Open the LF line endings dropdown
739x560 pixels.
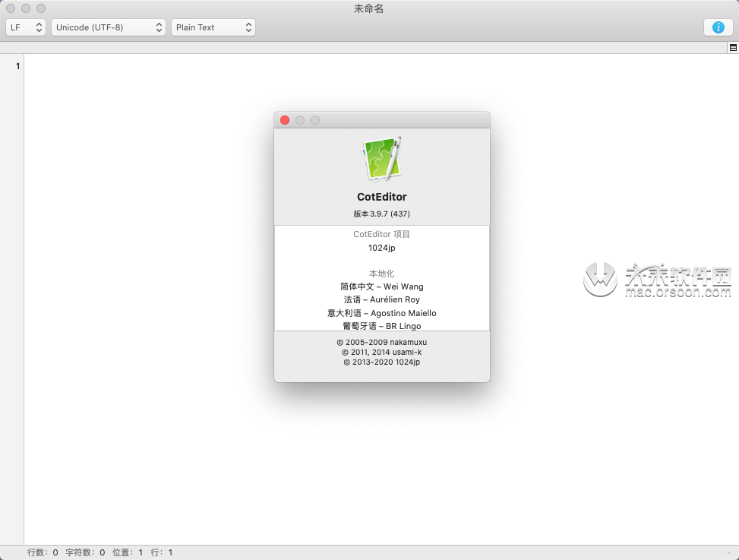click(26, 27)
